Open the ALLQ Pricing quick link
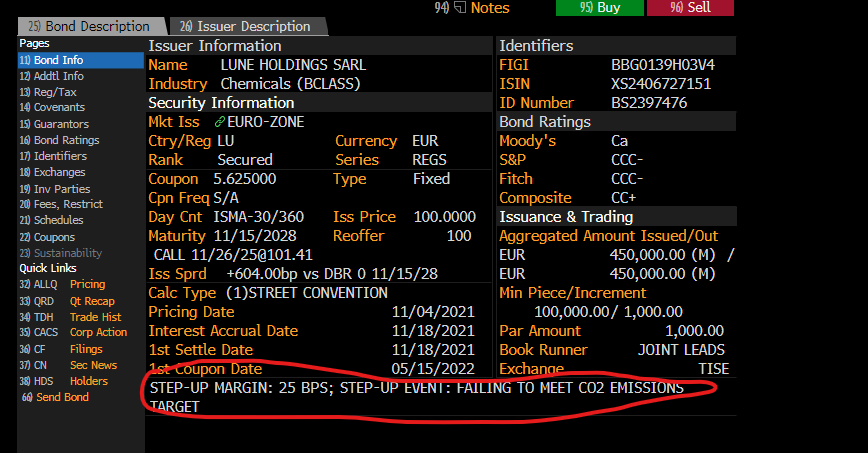 pos(62,284)
